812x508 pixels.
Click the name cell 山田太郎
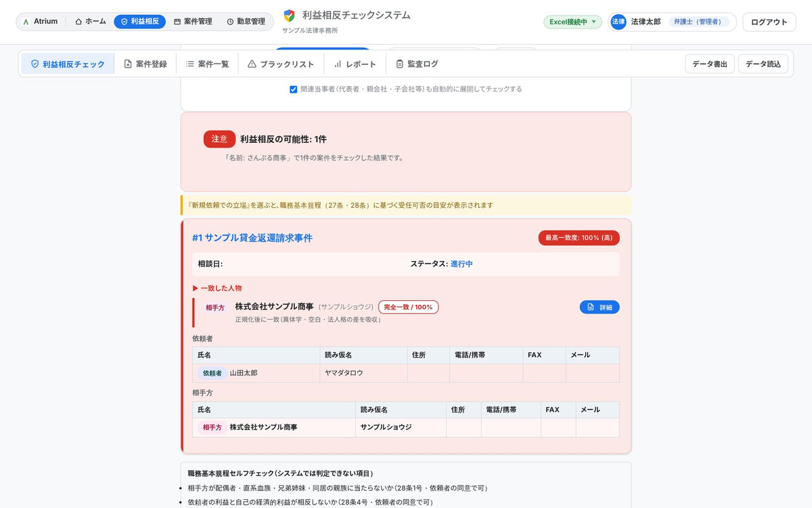[244, 373]
